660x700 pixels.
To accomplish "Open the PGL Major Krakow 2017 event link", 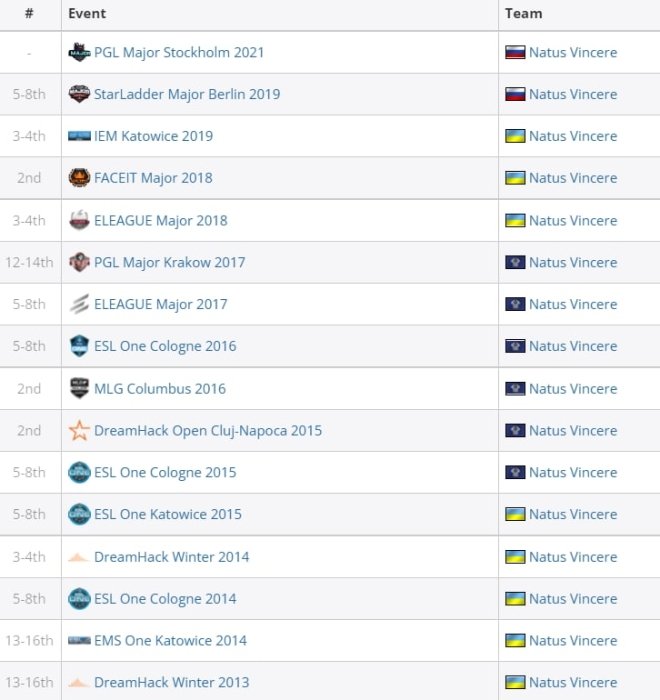I will point(169,262).
